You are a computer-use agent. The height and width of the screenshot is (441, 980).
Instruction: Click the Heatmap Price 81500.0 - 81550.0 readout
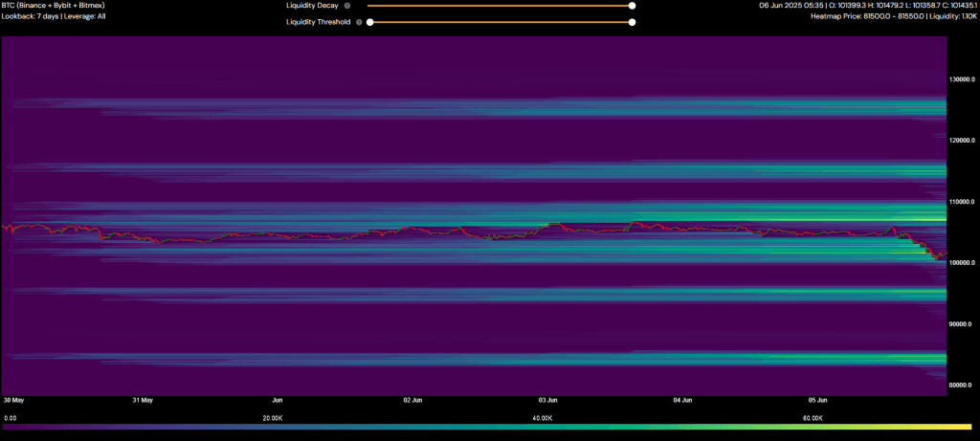pyautogui.click(x=895, y=16)
